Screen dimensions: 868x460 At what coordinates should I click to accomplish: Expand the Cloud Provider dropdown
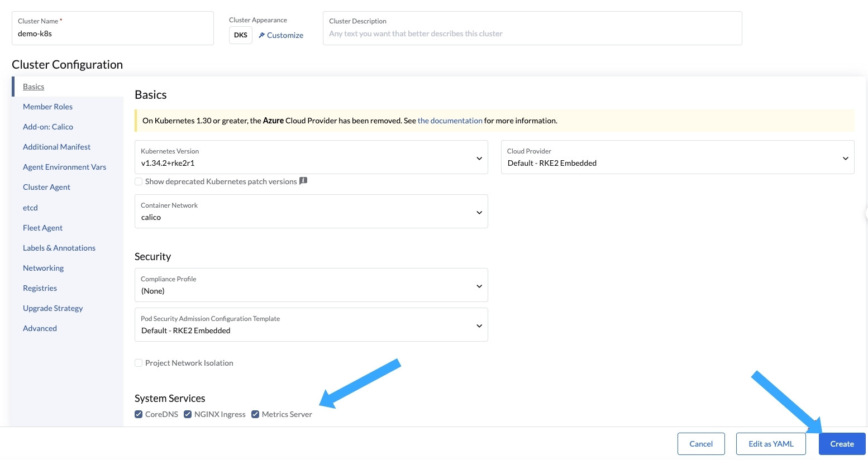(x=677, y=157)
